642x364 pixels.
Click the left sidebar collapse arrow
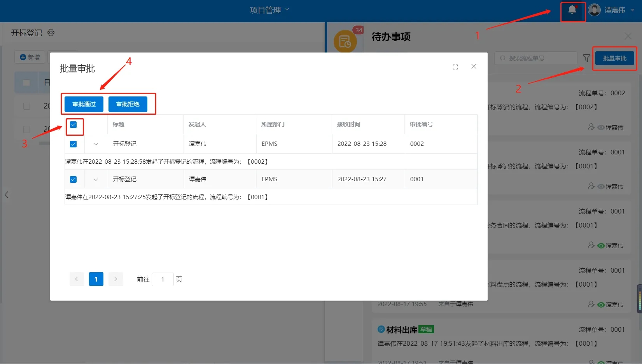pos(7,194)
